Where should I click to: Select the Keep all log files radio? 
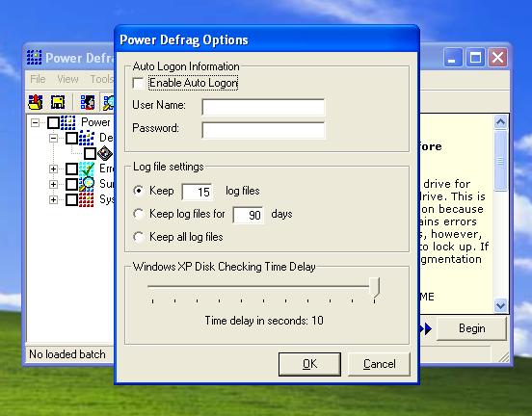point(138,237)
